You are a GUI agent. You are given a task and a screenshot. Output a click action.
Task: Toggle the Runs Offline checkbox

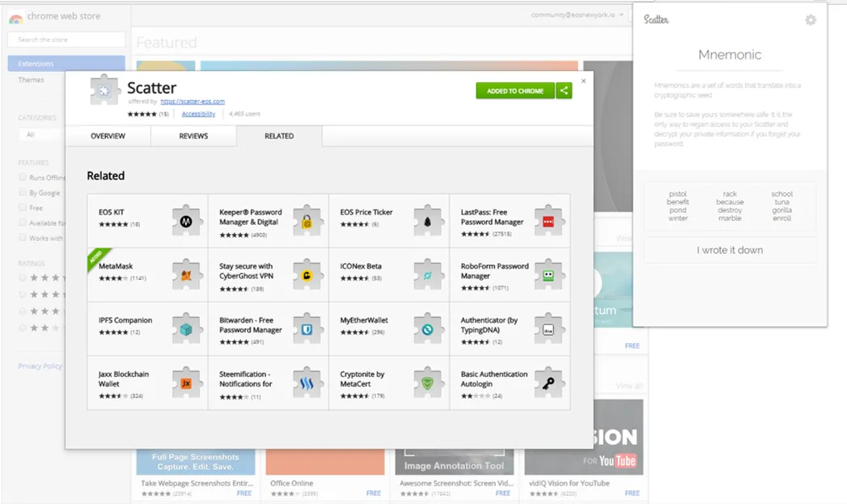pos(22,176)
